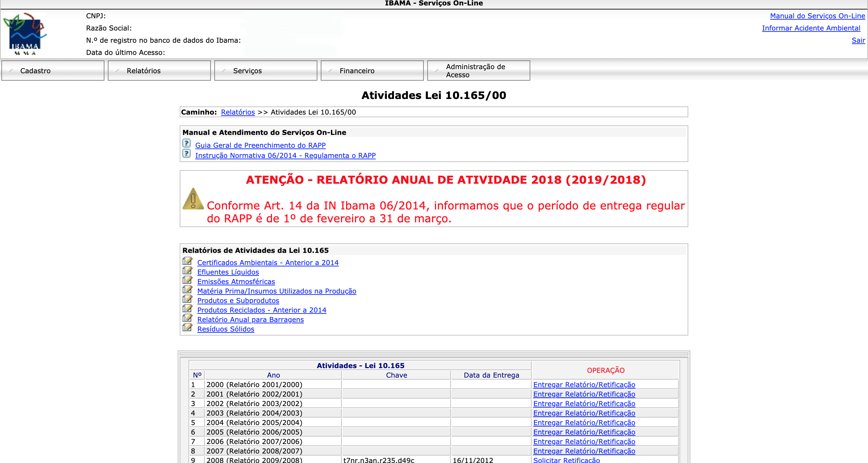Click Entregar Relatório/Retificação for year 2000
868x463 pixels.
[x=584, y=385]
